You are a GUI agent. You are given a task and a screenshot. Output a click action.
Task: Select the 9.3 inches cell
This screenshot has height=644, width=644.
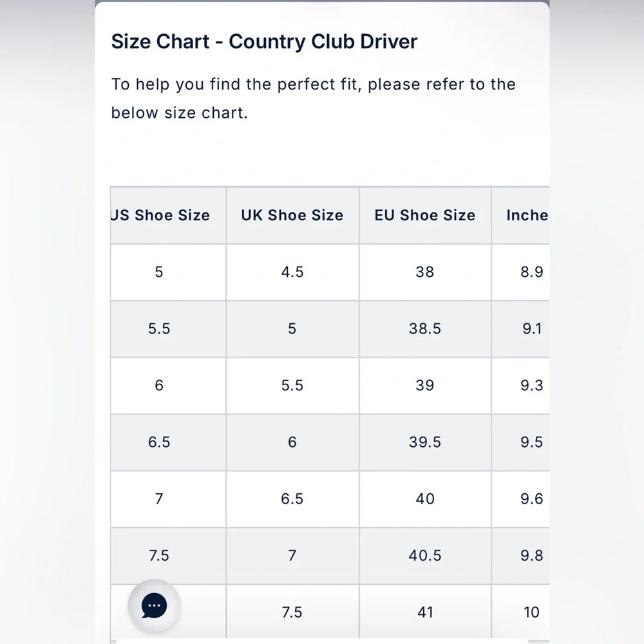coord(532,385)
